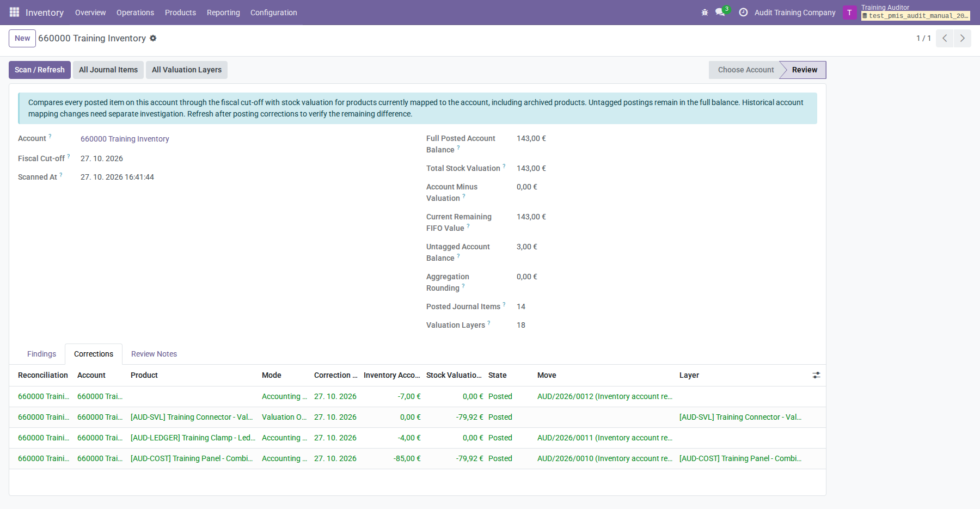Open move AUD/2026/0012 link
The width and height of the screenshot is (980, 509).
(605, 396)
